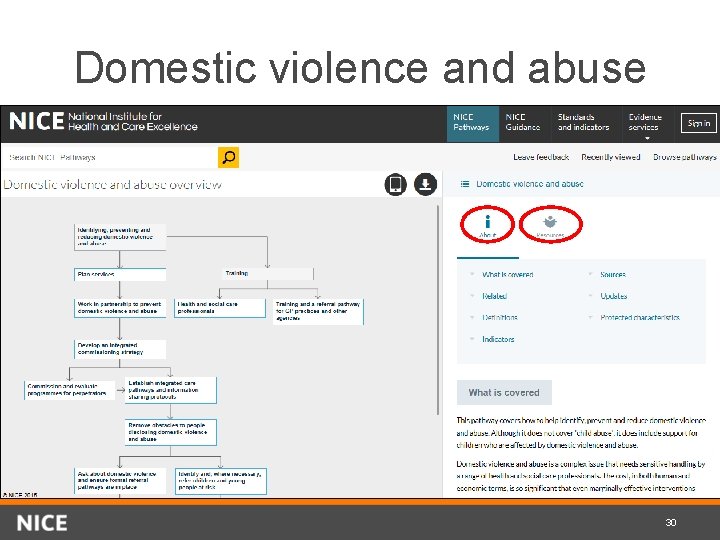
Task: Open the Leave feedback link
Action: pos(541,157)
